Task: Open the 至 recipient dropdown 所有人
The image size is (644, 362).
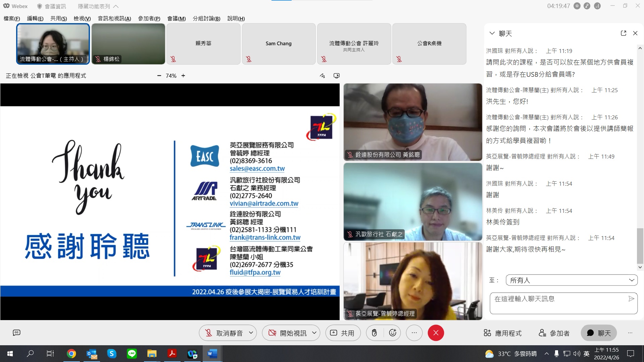Action: [x=572, y=280]
